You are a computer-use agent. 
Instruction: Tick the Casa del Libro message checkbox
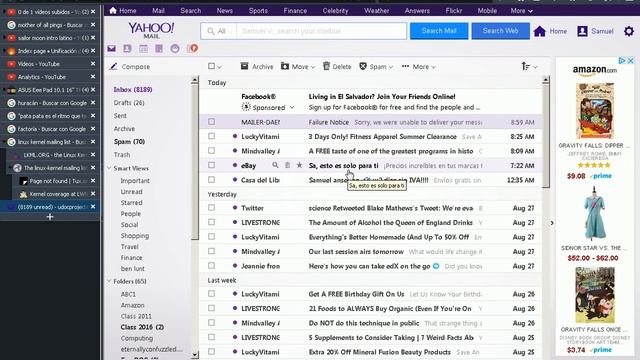(x=211, y=180)
